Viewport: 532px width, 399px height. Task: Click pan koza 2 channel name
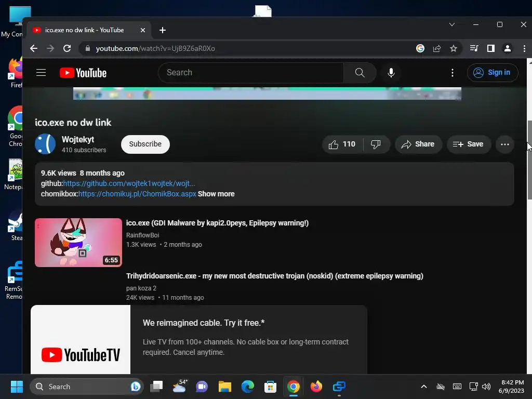tap(141, 288)
